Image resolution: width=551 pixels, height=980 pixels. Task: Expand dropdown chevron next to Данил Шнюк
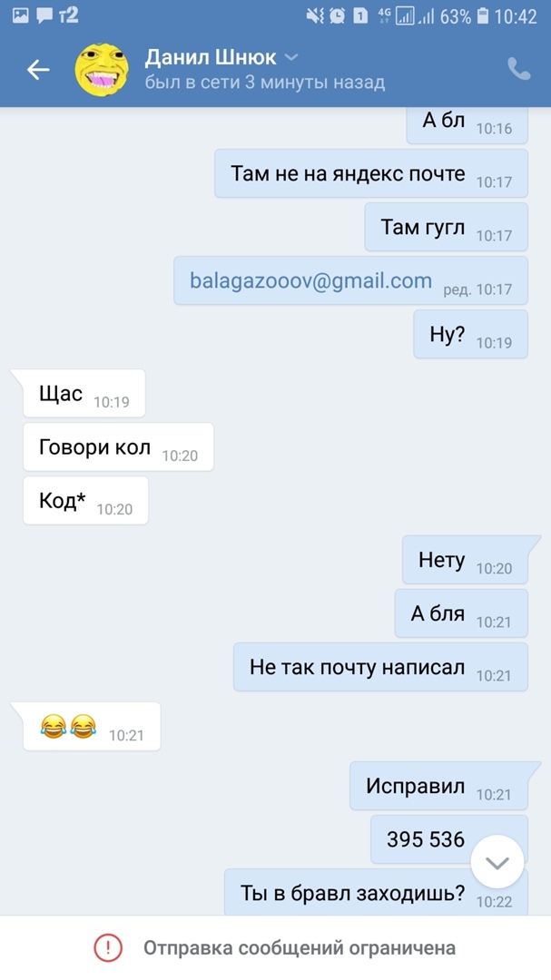coord(290,57)
